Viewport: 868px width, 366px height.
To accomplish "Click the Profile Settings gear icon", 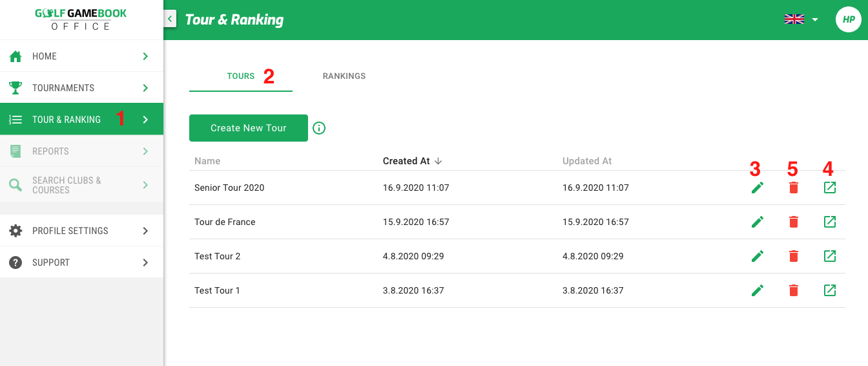I will pos(15,231).
